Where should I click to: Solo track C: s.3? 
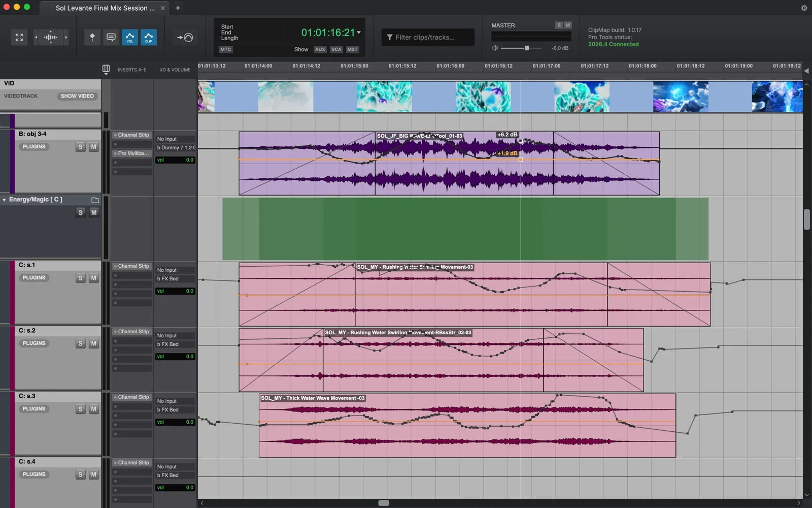(x=80, y=409)
